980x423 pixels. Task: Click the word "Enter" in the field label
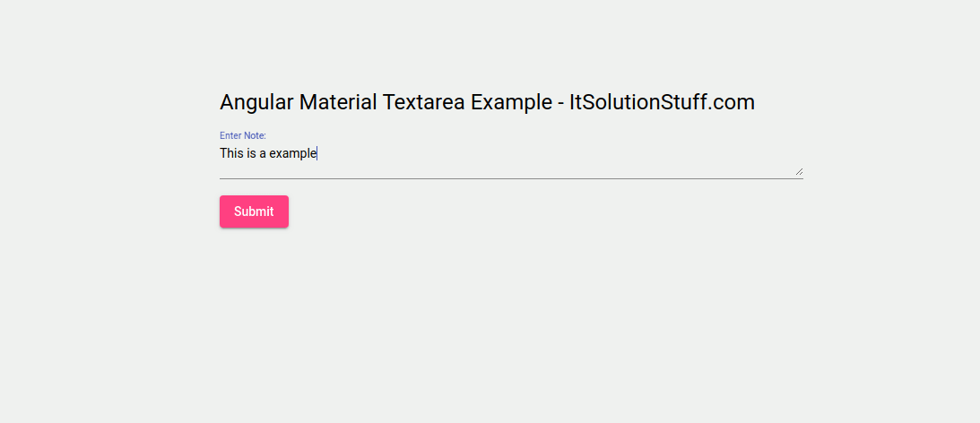point(230,135)
